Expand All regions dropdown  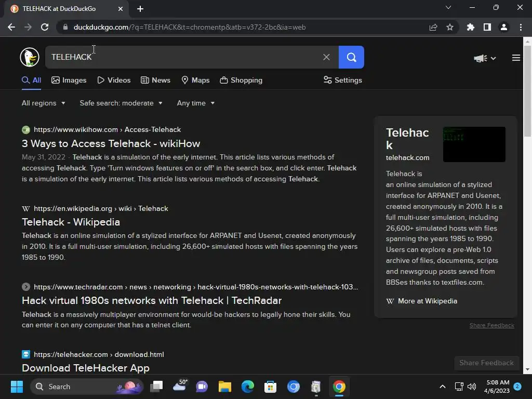click(x=44, y=103)
